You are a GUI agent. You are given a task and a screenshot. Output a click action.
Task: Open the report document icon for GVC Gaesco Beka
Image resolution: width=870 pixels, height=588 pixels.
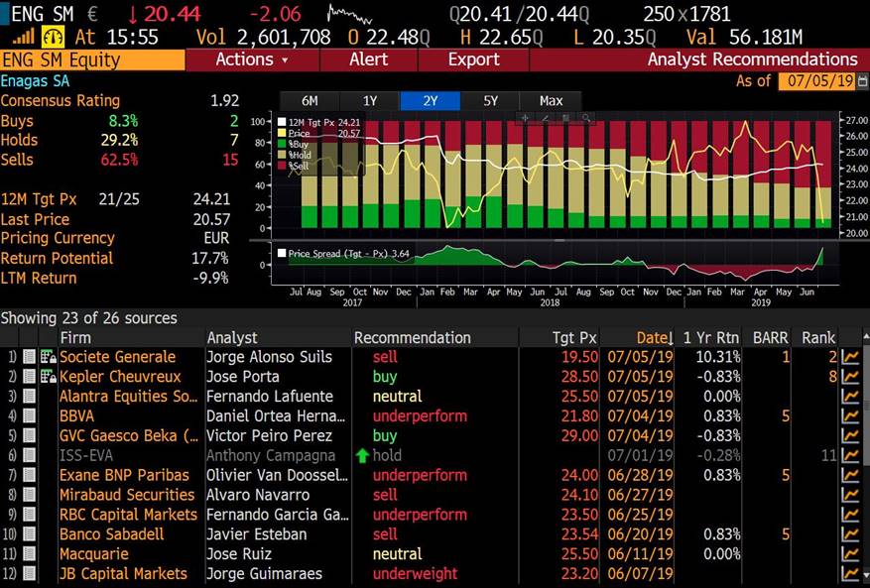tap(29, 436)
